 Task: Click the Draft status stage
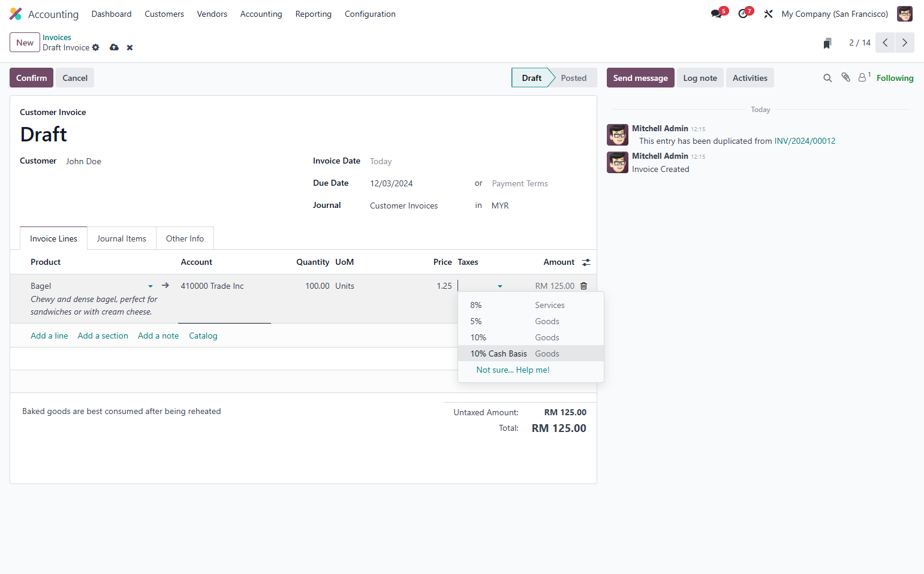tap(531, 78)
